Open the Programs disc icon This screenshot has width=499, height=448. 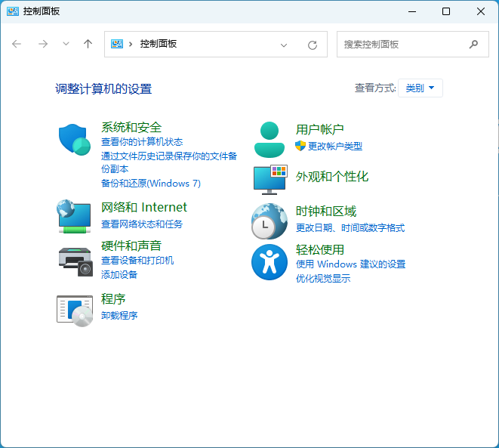coord(75,311)
